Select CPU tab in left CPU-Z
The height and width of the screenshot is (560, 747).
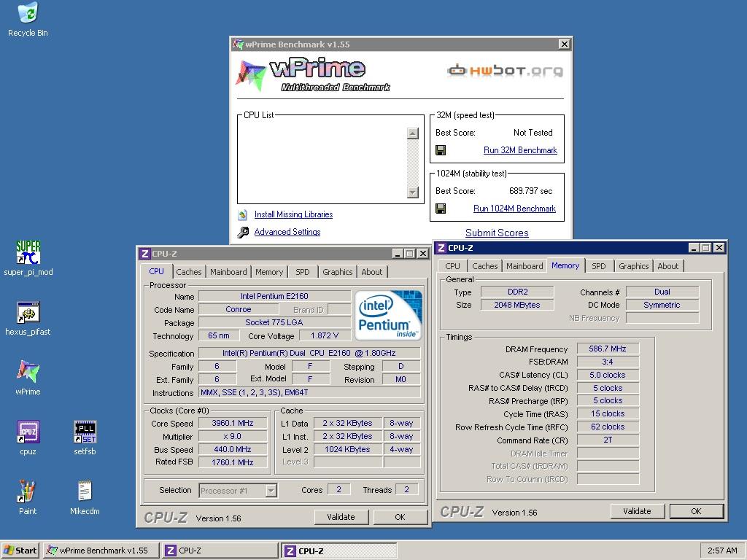[x=156, y=271]
